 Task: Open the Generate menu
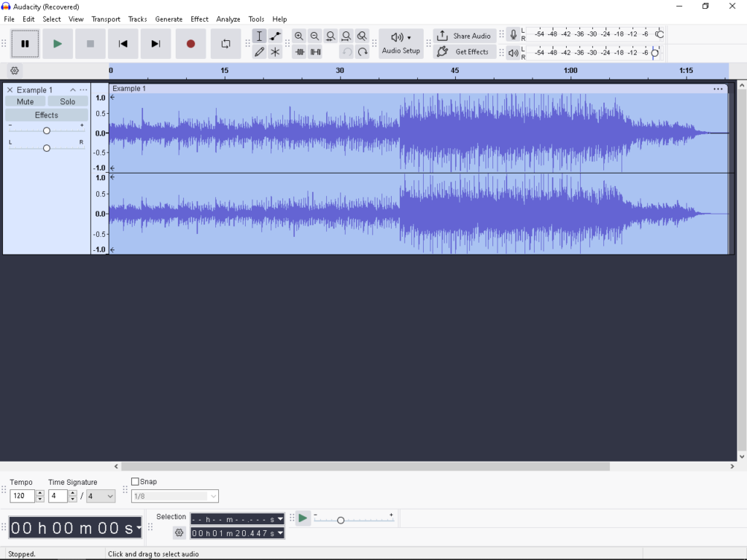click(169, 19)
